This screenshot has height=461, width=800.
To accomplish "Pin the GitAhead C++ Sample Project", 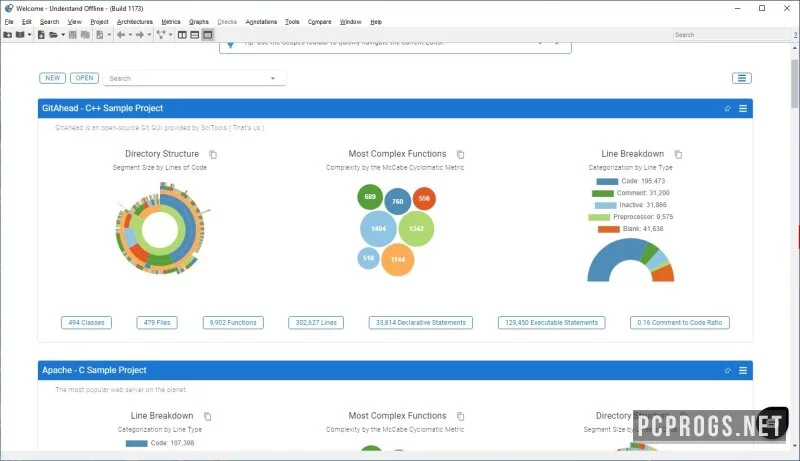I will 728,109.
